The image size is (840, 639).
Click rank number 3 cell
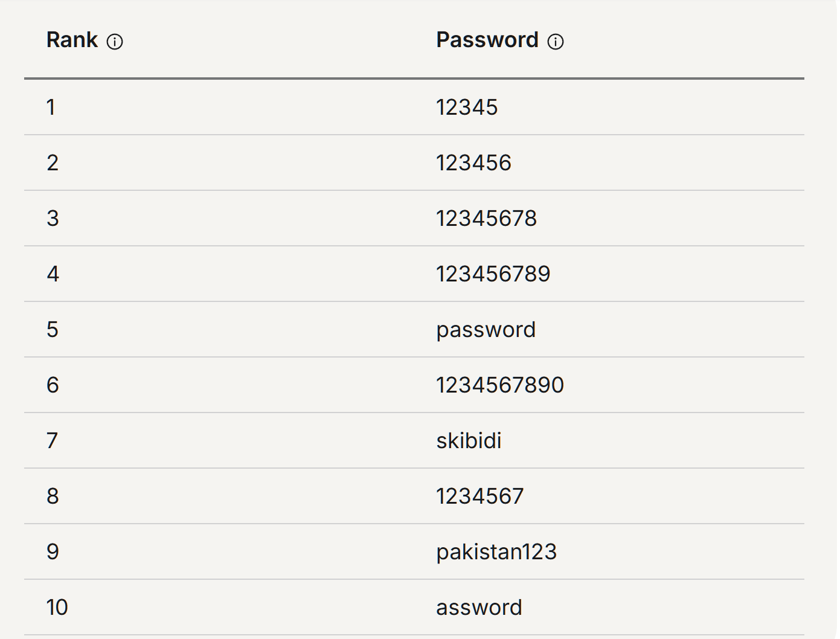53,219
